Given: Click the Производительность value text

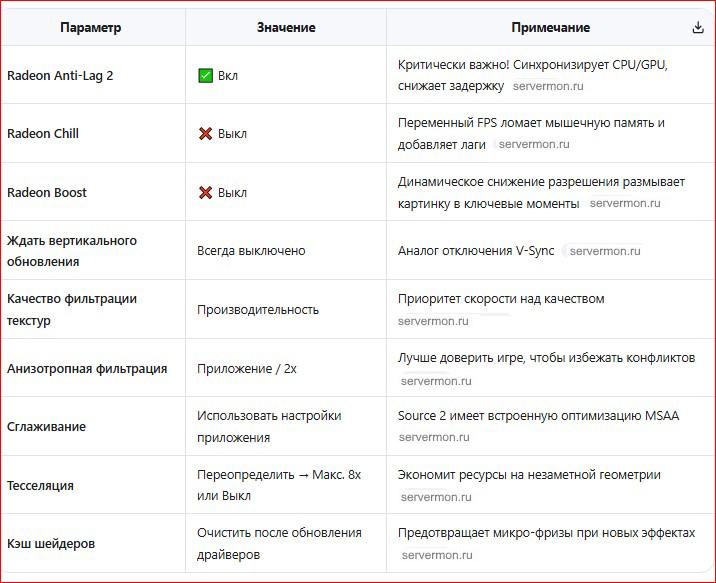Looking at the screenshot, I should point(258,310).
